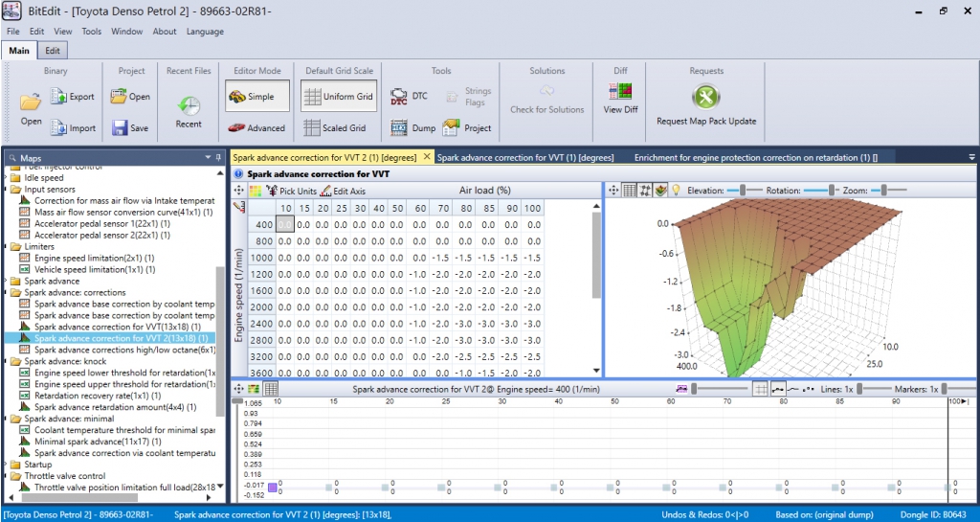Toggle the 3D view wireframe points icon
The width and height of the screenshot is (980, 522).
[x=646, y=190]
